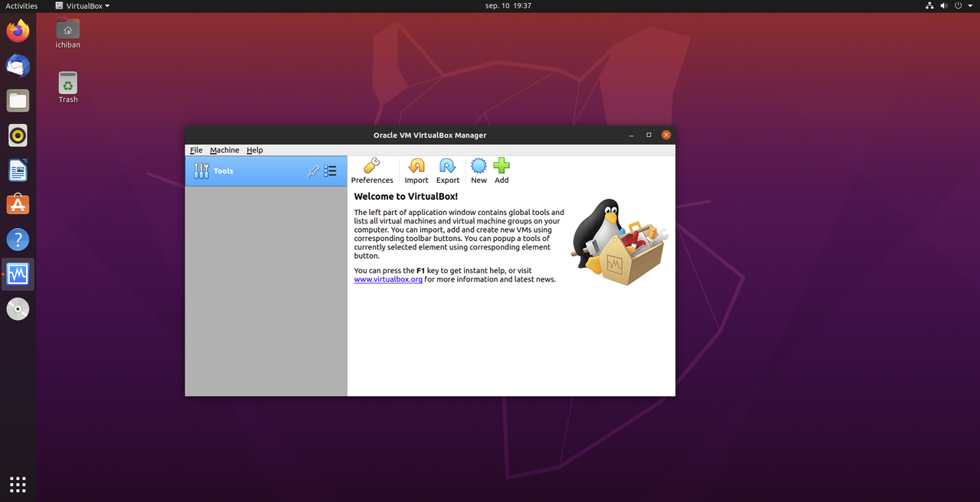Viewport: 980px width, 502px height.
Task: Select the Trash icon on the desktop
Action: 68,87
